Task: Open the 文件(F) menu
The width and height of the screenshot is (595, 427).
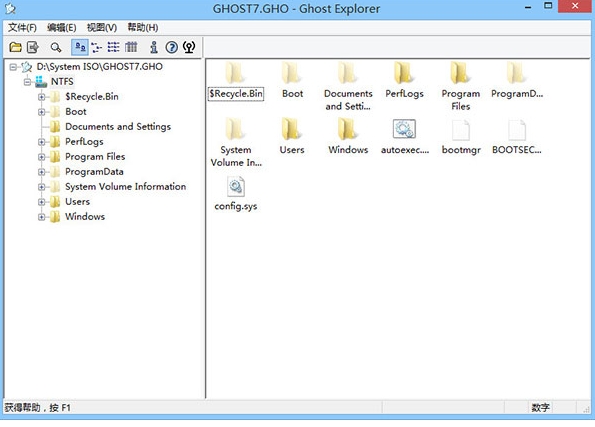Action: [22, 27]
